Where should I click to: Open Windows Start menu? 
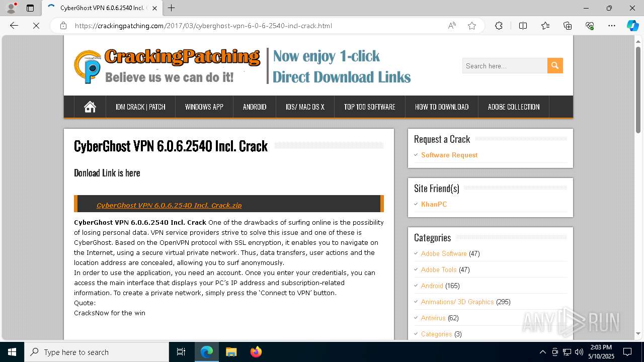pos(12,352)
